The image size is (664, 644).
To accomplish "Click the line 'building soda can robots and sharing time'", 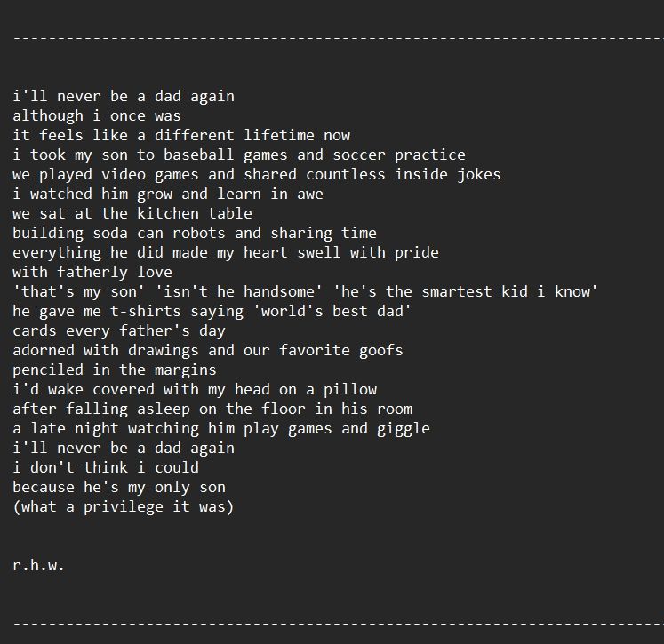I will [195, 233].
